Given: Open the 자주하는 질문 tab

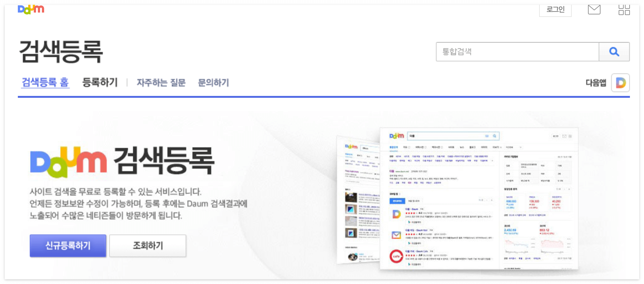Looking at the screenshot, I should [x=161, y=82].
